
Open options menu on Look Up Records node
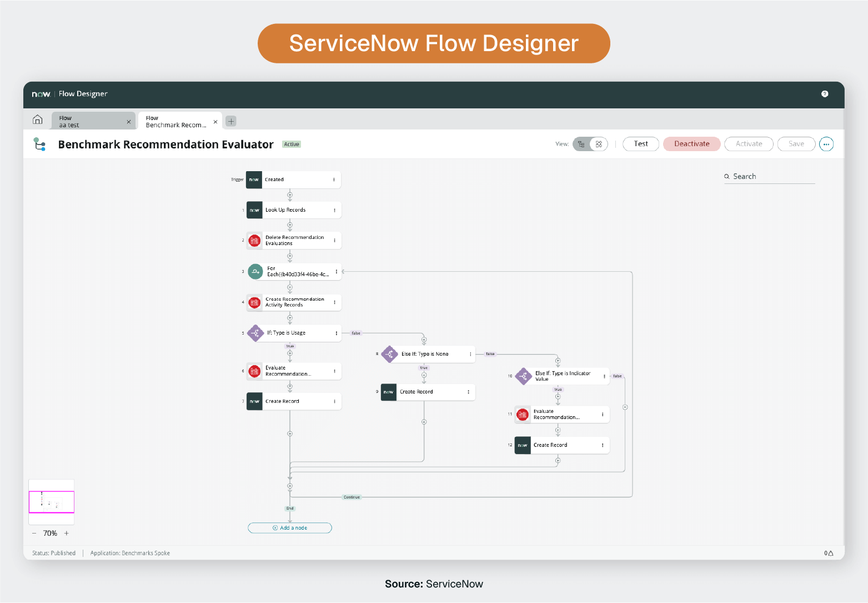[334, 210]
